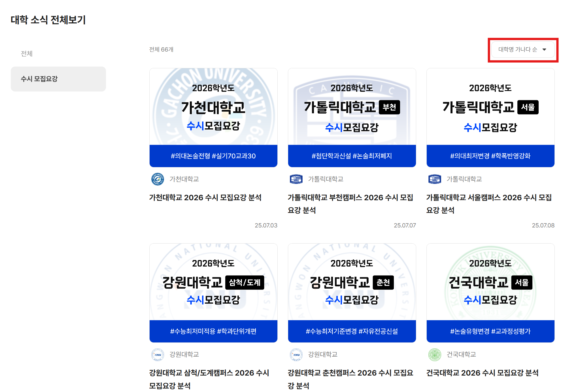
Task: Click the 건국대학교 서울 card thumbnail
Action: point(490,293)
